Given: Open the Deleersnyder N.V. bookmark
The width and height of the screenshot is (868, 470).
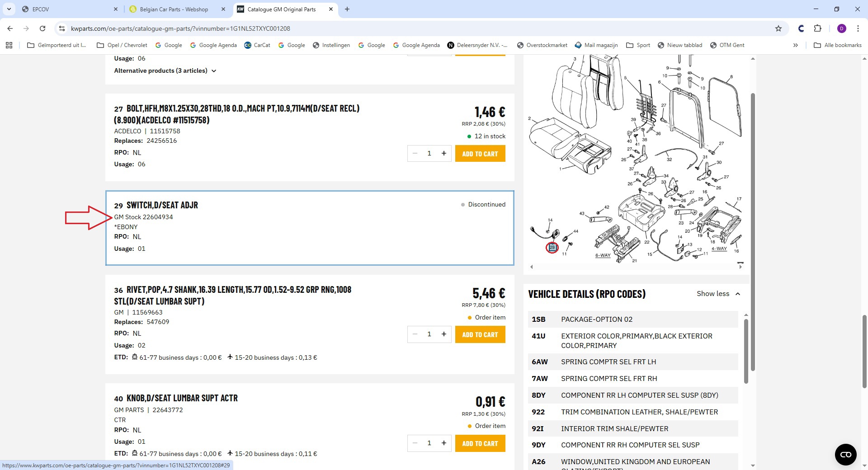Looking at the screenshot, I should point(477,45).
